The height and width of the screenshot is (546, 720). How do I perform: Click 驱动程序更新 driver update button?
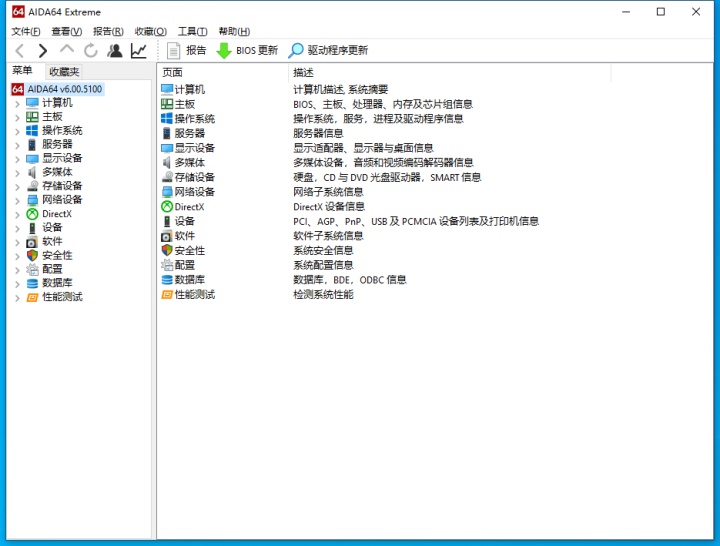click(x=328, y=50)
